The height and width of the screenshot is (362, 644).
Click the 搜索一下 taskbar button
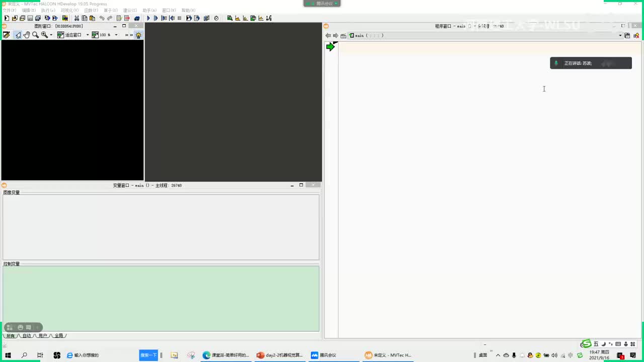coord(148,355)
